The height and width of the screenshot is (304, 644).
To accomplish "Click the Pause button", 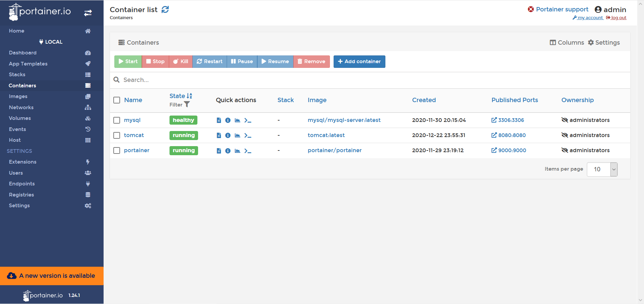I will tap(242, 61).
